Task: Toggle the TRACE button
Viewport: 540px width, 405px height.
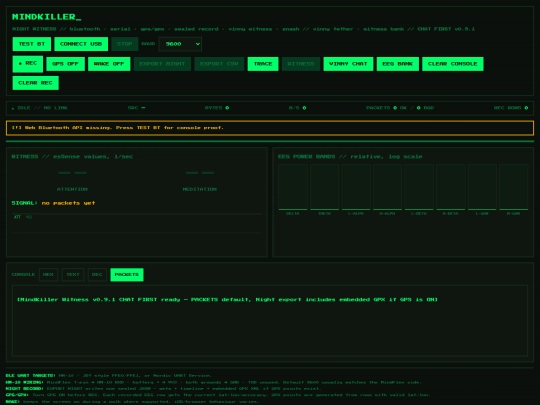Action: coord(263,64)
